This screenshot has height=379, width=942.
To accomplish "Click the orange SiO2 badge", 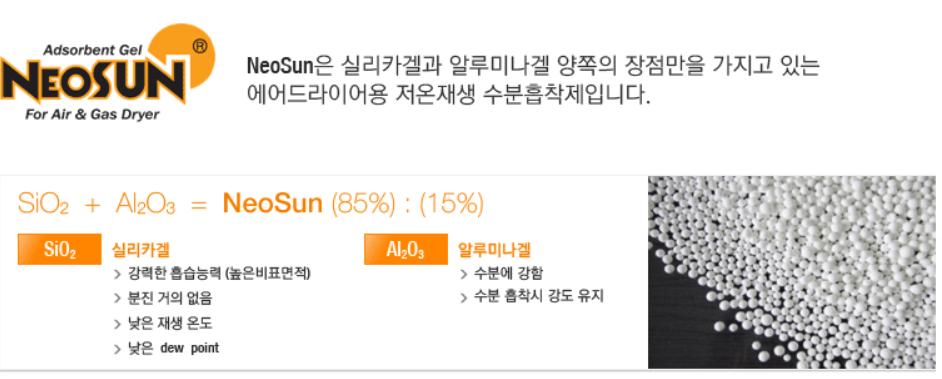I will 59,249.
